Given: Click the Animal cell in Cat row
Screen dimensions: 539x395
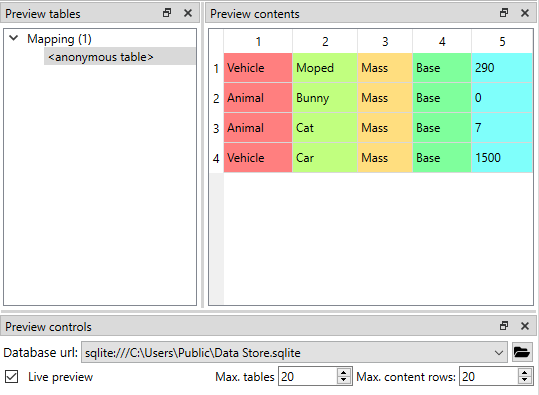Looking at the screenshot, I should 258,128.
